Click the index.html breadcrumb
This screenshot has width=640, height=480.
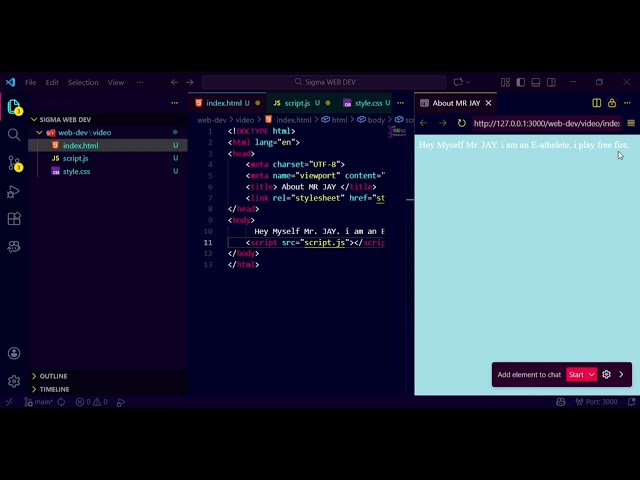[289, 120]
